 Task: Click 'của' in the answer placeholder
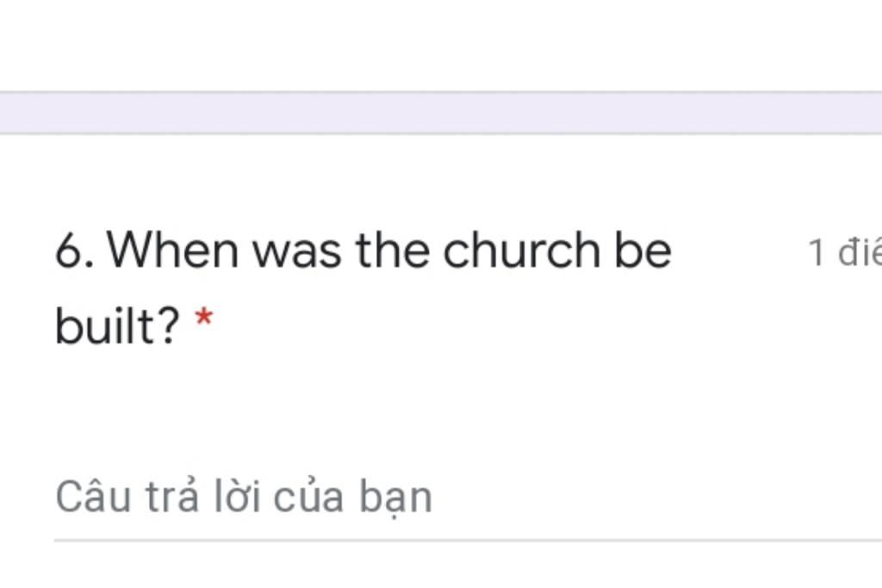click(x=308, y=497)
